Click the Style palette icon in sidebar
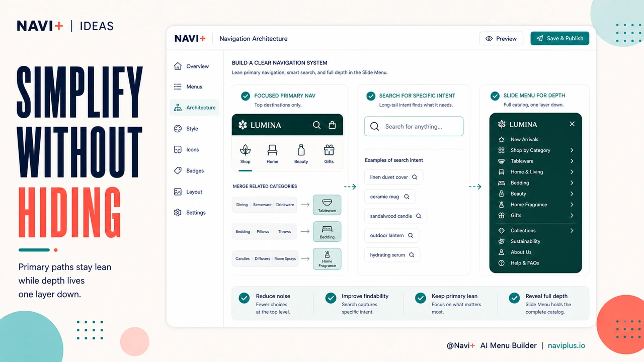This screenshot has width=644, height=362. (178, 129)
